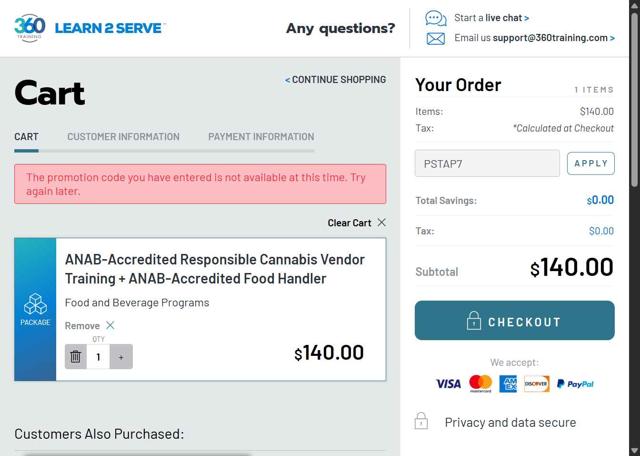The width and height of the screenshot is (640, 456).
Task: Click the Visa card icon
Action: point(448,384)
